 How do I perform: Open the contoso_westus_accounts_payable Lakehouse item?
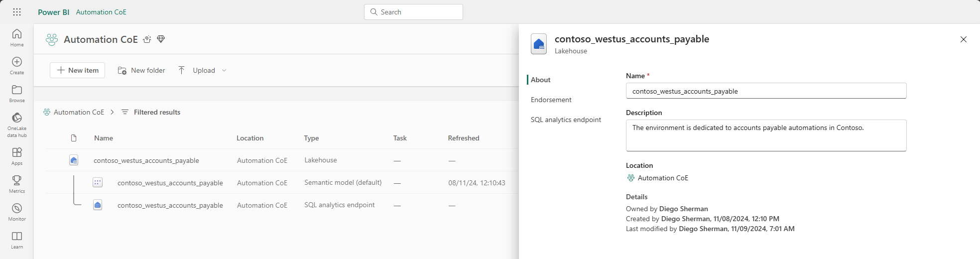click(x=146, y=160)
